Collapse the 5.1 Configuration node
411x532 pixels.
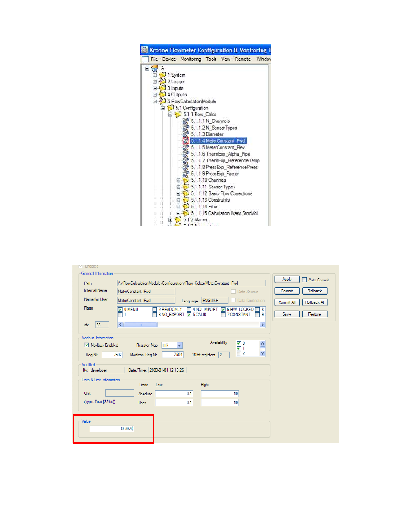click(x=162, y=108)
